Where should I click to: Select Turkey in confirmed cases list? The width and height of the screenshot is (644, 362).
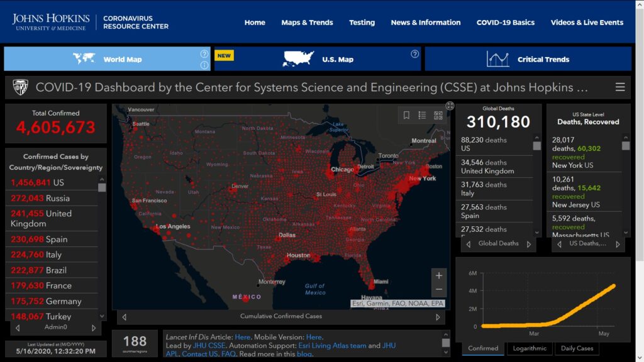[52, 316]
